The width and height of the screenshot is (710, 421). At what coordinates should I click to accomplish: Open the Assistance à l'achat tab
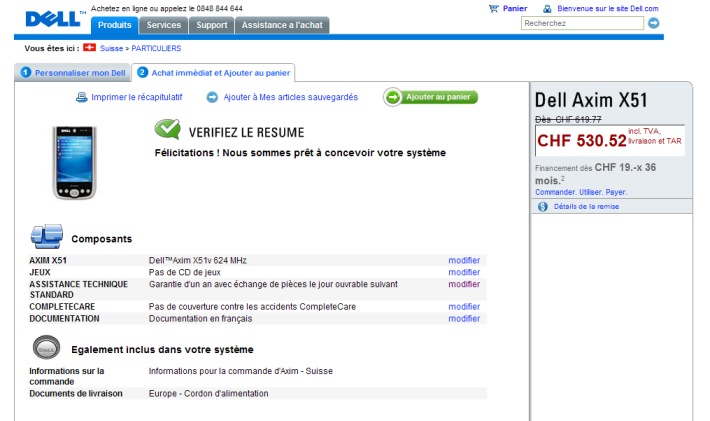pos(282,25)
